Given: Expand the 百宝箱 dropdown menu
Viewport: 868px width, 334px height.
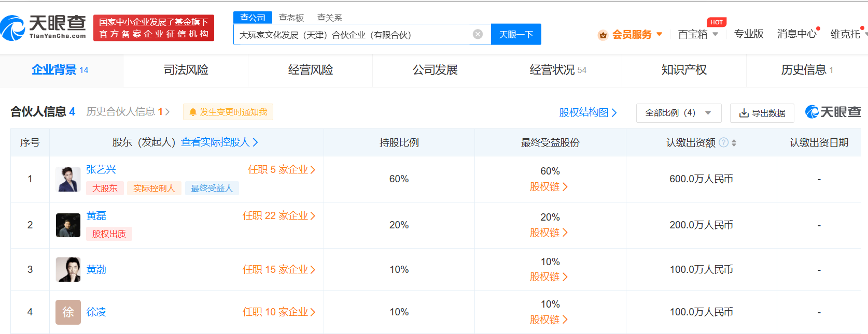Looking at the screenshot, I should (715, 34).
